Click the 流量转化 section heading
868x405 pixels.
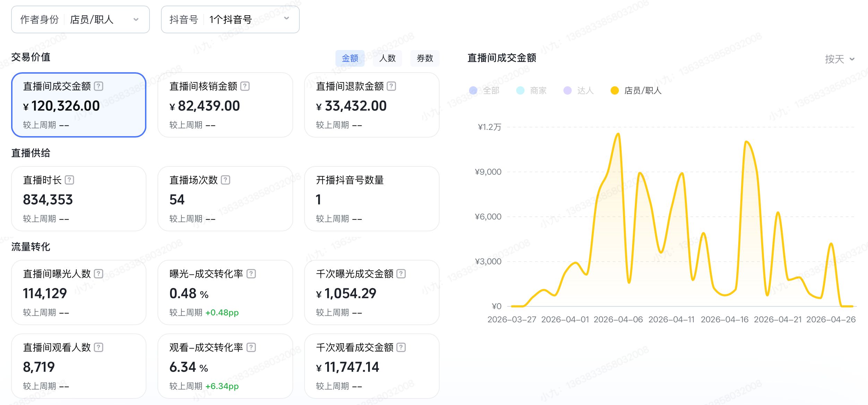(x=31, y=247)
